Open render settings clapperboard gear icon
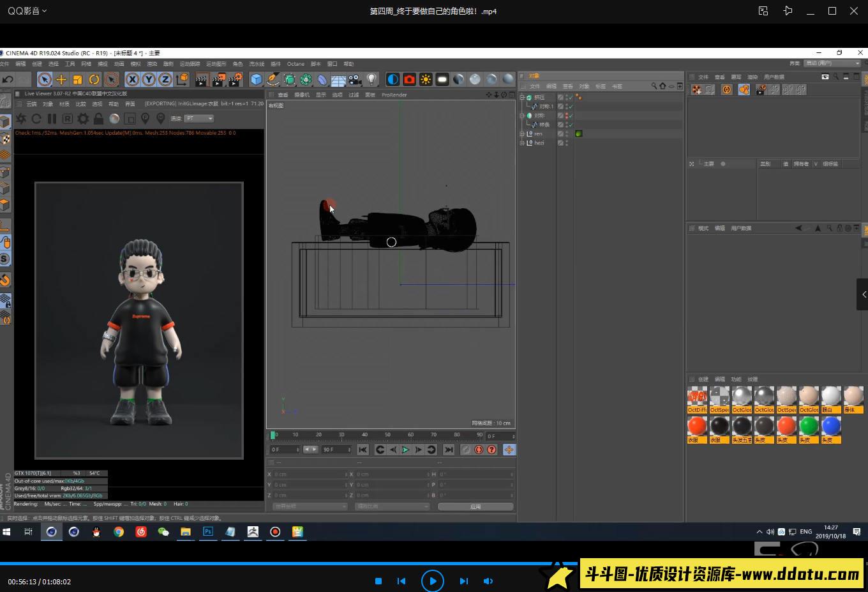 (236, 79)
